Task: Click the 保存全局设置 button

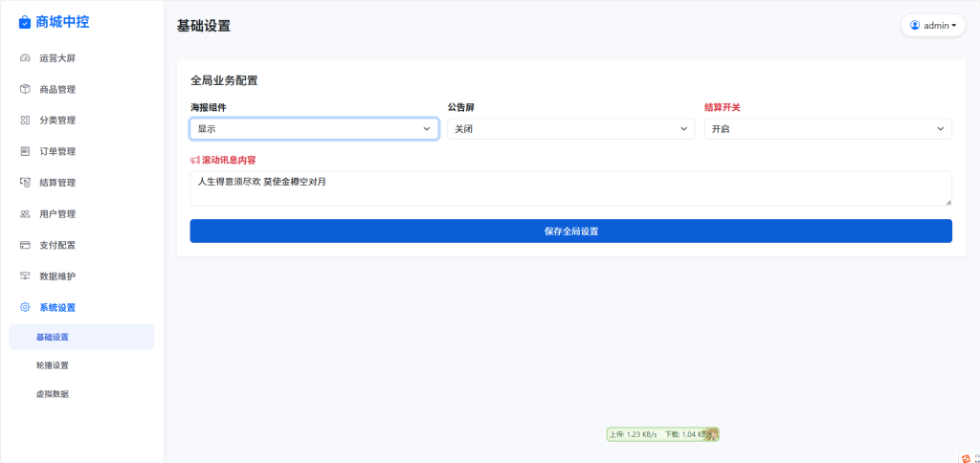Action: click(570, 231)
